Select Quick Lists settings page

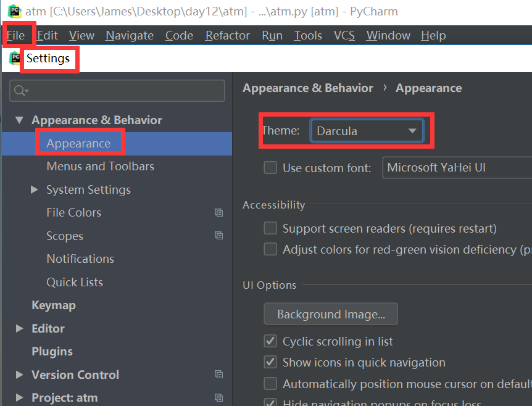(x=75, y=282)
